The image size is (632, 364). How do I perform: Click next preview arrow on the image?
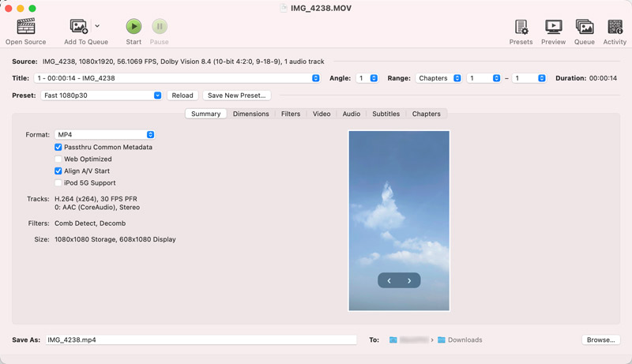coord(409,280)
